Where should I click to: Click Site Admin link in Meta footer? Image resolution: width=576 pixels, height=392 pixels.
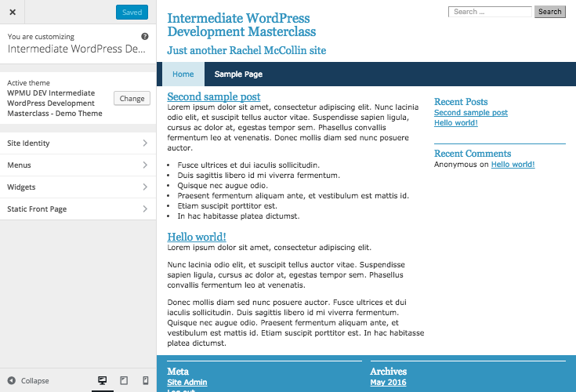click(187, 383)
